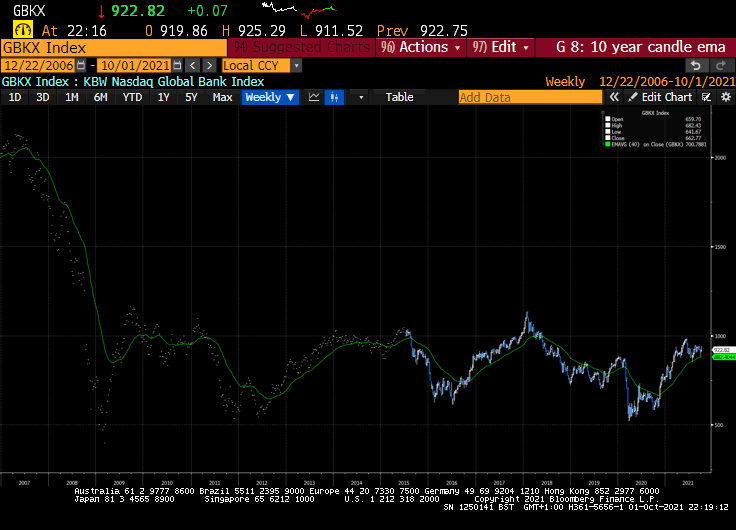736x530 pixels.
Task: Click the 2000 y-axis label
Action: (721, 158)
